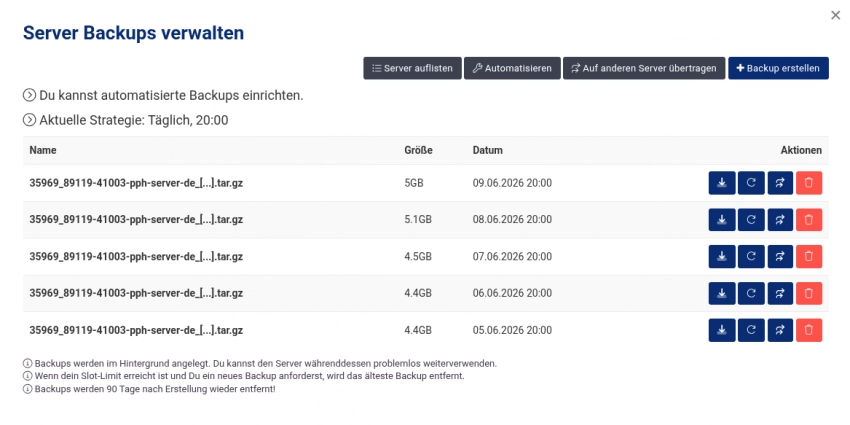Download the 07.06.2026 backup
850x425 pixels.
(722, 256)
